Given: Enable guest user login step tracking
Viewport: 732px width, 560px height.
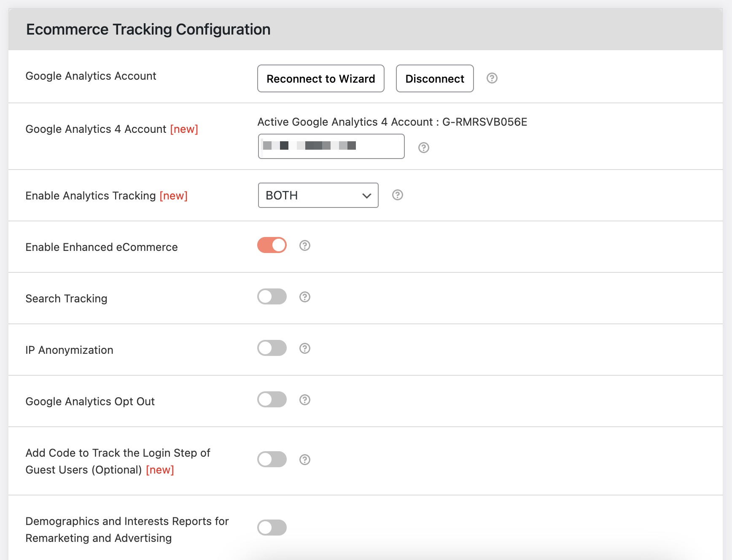Looking at the screenshot, I should [272, 459].
